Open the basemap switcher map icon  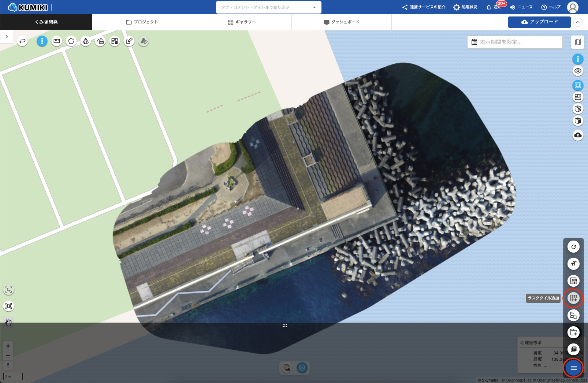pos(578,42)
